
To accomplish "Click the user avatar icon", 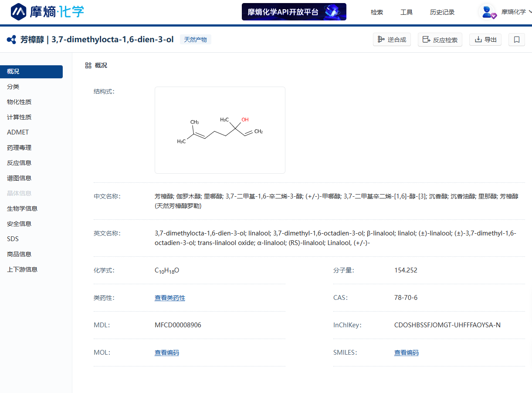I will (487, 12).
